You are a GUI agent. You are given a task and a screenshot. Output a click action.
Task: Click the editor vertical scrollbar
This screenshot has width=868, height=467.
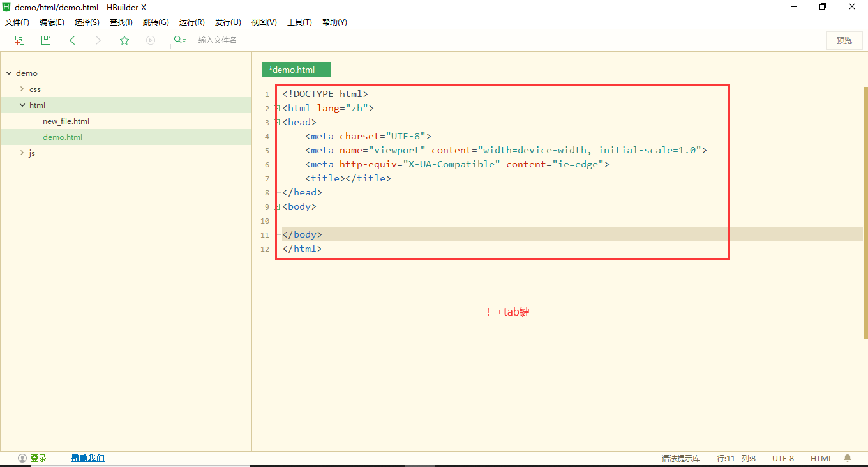(865, 214)
